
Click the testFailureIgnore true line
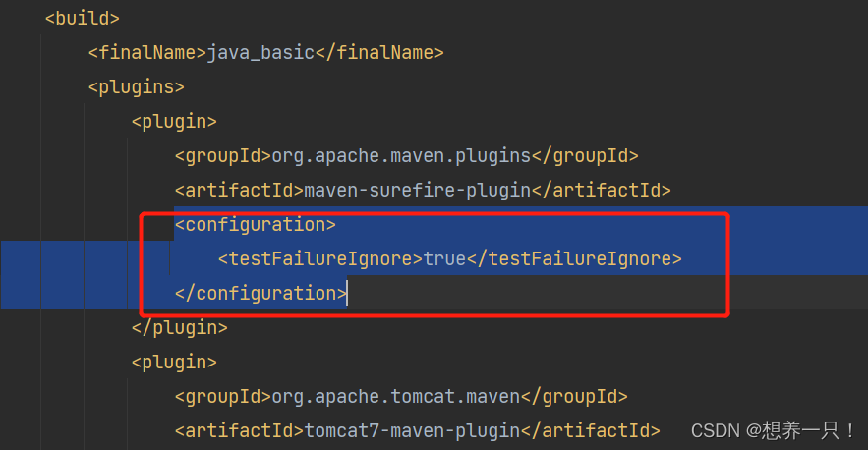[449, 258]
